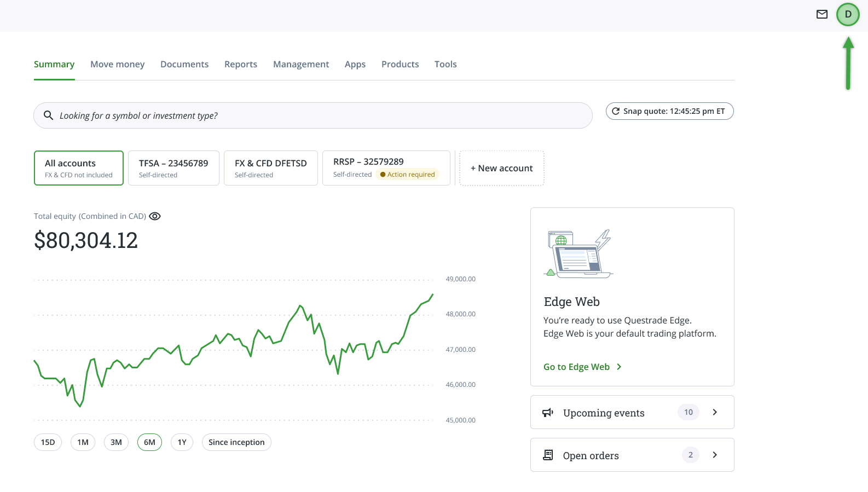Click the + New account button
Screen dimensions: 868x492
point(501,168)
